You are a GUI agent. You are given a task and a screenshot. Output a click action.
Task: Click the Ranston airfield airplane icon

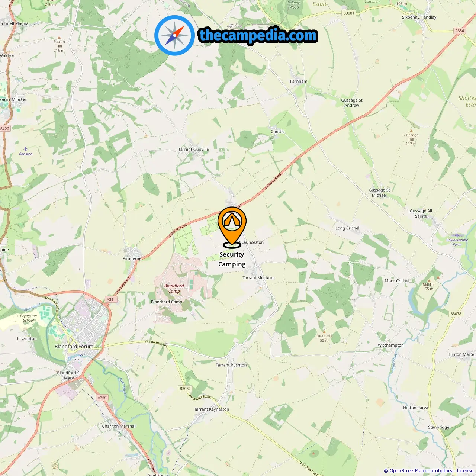click(25, 149)
